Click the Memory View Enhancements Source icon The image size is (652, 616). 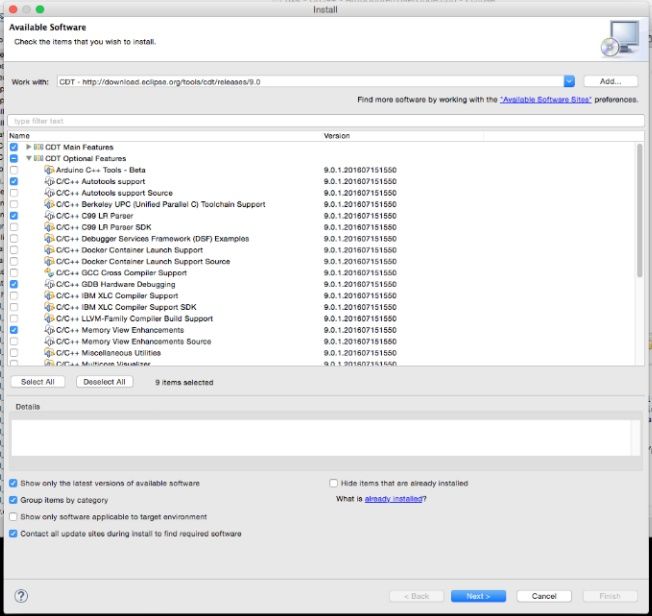click(x=49, y=341)
